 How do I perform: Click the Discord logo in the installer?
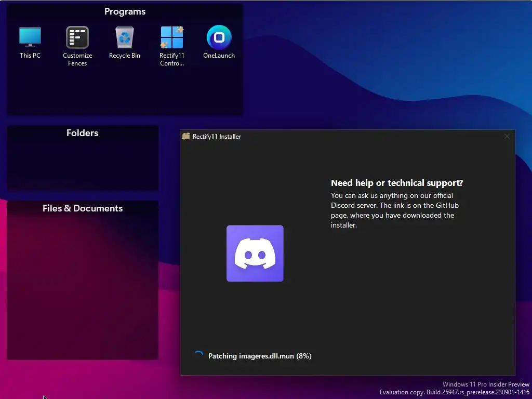coord(255,254)
